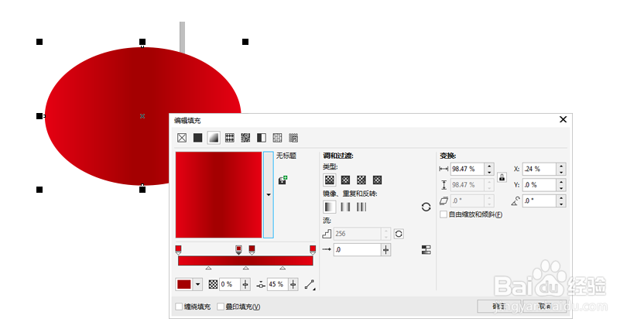Select the Bitmap pattern fill icon
Image resolution: width=644 pixels, height=329 pixels.
(245, 138)
